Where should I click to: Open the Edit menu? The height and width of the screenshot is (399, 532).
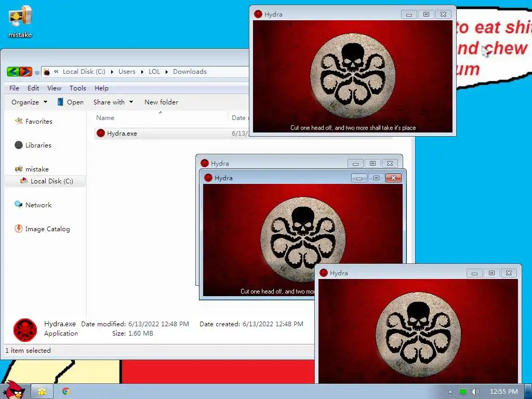coord(33,88)
